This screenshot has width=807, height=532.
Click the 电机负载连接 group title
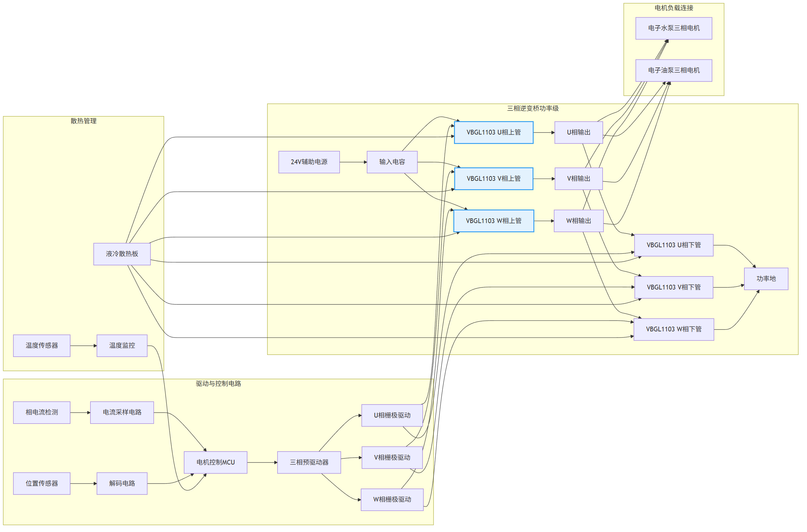coord(674,8)
